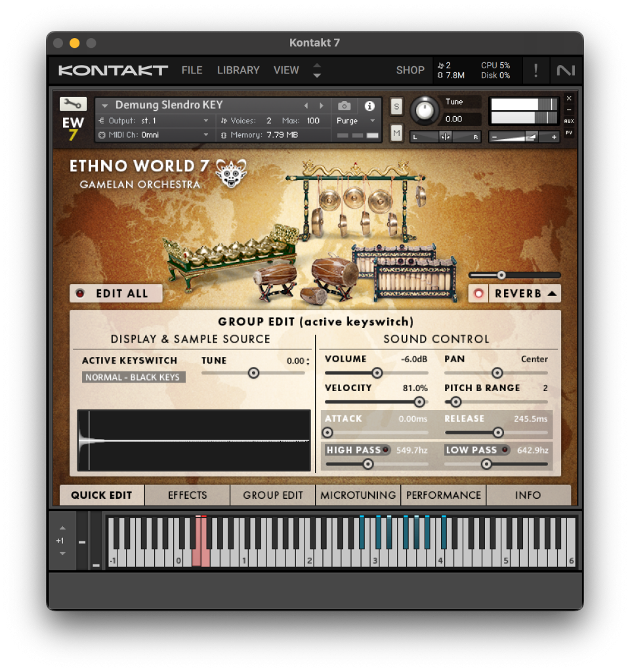The width and height of the screenshot is (630, 672).
Task: Open the instrument info icon
Action: [x=369, y=106]
